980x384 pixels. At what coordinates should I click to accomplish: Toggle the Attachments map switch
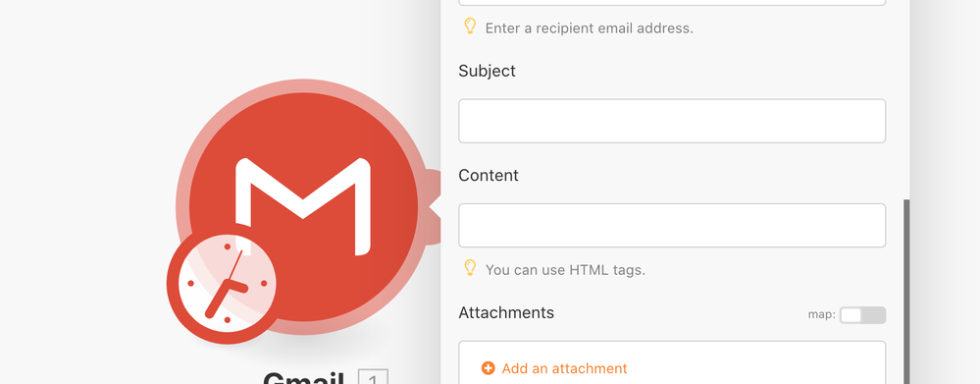click(862, 315)
